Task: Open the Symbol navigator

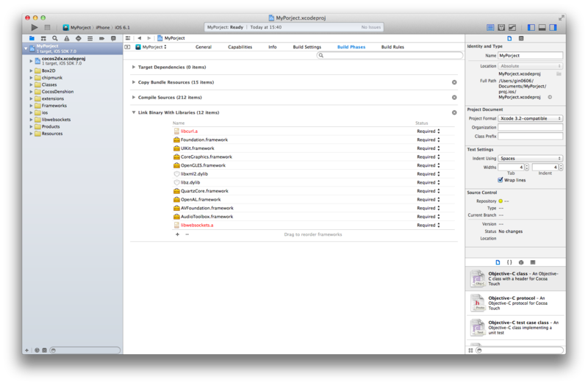Action: pyautogui.click(x=43, y=38)
